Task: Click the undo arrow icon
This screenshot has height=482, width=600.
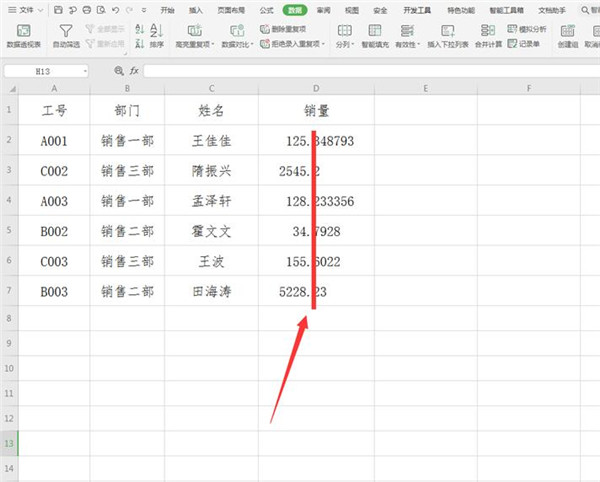Action: coord(113,8)
